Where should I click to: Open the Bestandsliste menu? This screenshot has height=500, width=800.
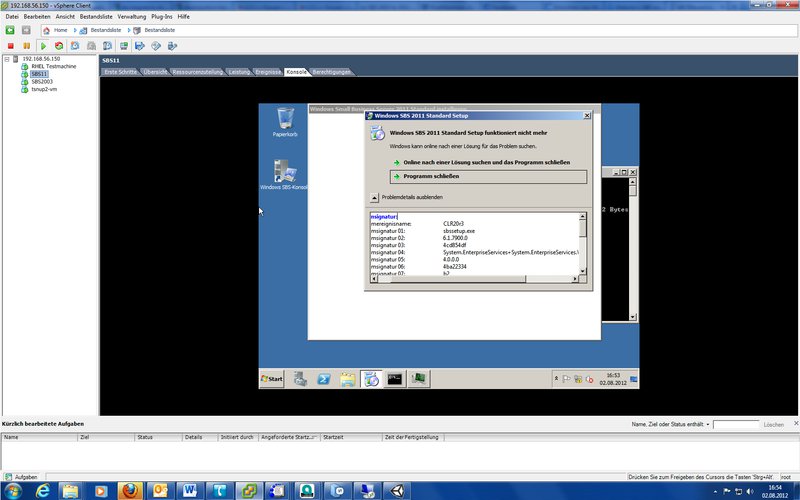tap(96, 17)
